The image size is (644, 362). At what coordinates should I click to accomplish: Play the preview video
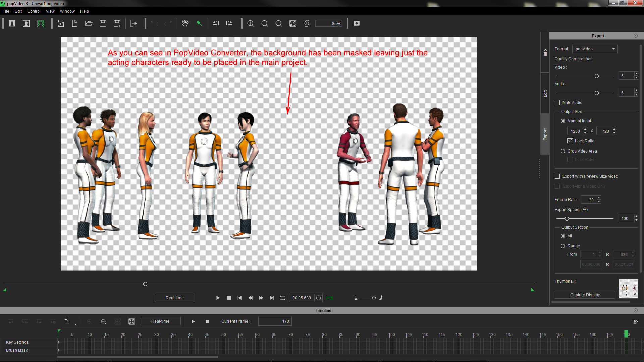(218, 298)
